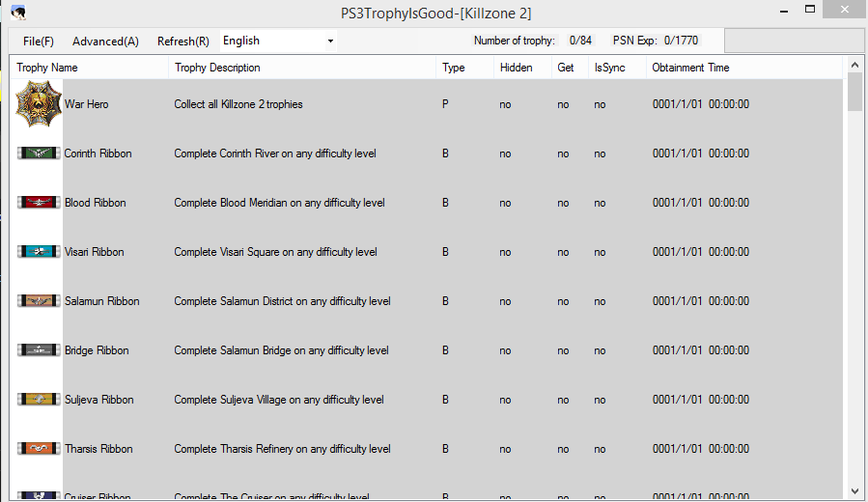Click the vertical scrollbar thumb
Screen dimensions: 868x502
coord(854,92)
